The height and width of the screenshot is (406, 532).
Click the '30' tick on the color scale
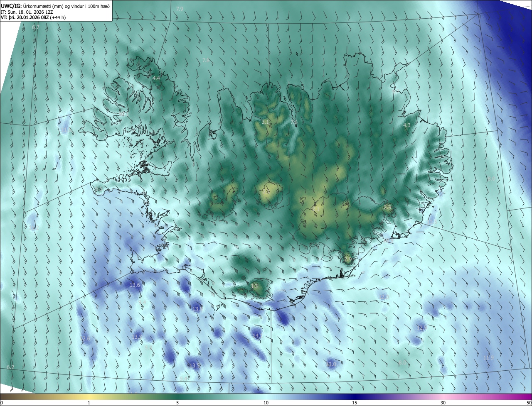point(443,403)
